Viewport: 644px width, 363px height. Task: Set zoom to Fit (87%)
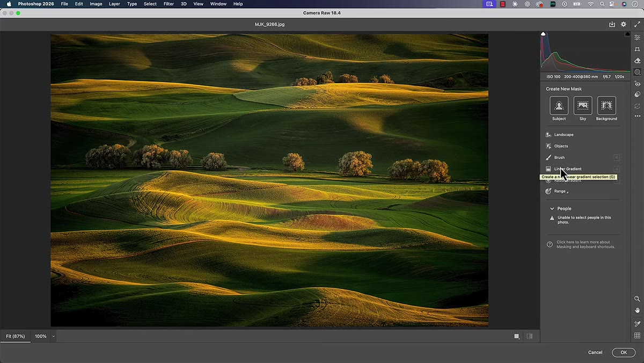(16, 336)
